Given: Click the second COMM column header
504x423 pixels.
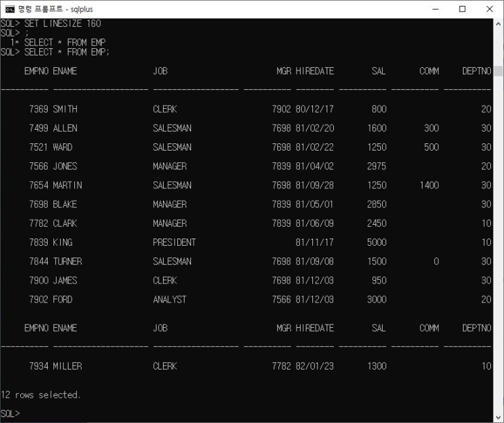Looking at the screenshot, I should coord(430,328).
